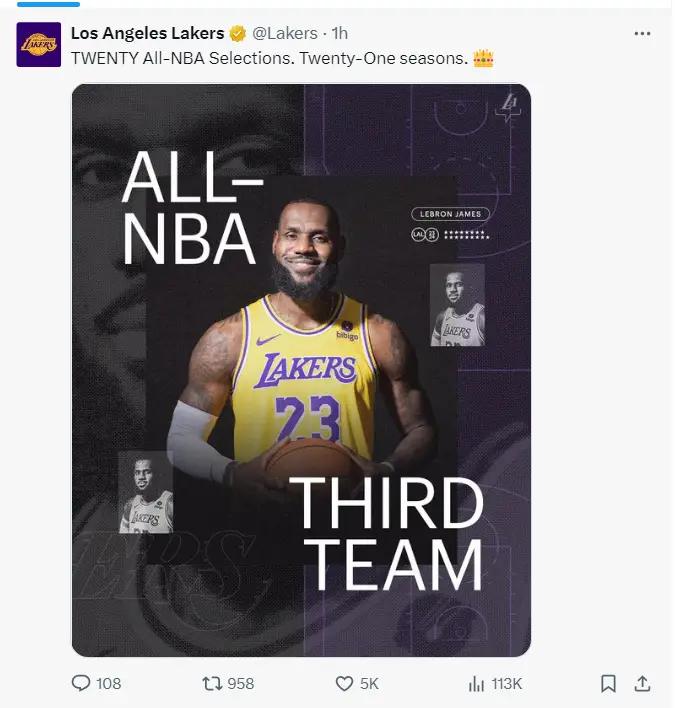
Task: Click the "1h" tweet timestamp
Action: click(x=340, y=33)
